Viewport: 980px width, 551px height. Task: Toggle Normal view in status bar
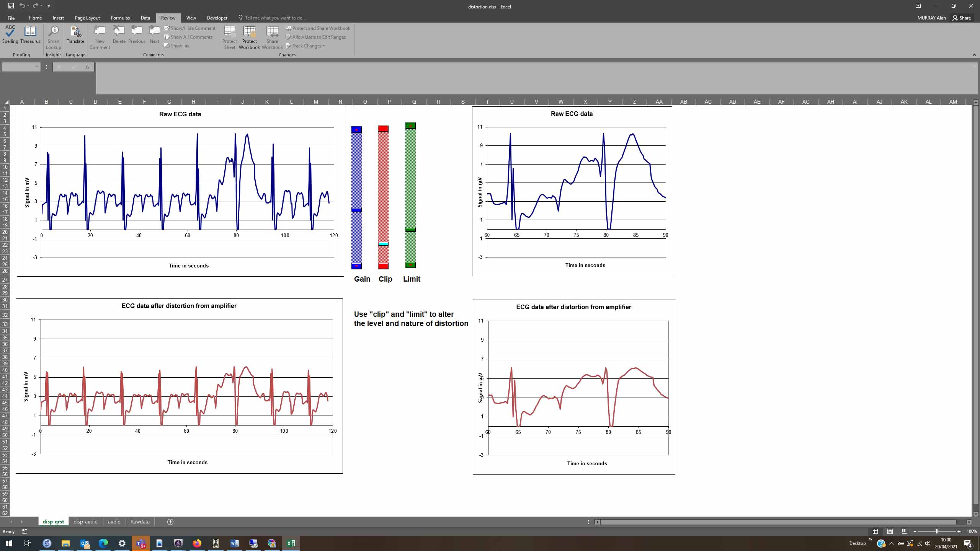click(875, 531)
